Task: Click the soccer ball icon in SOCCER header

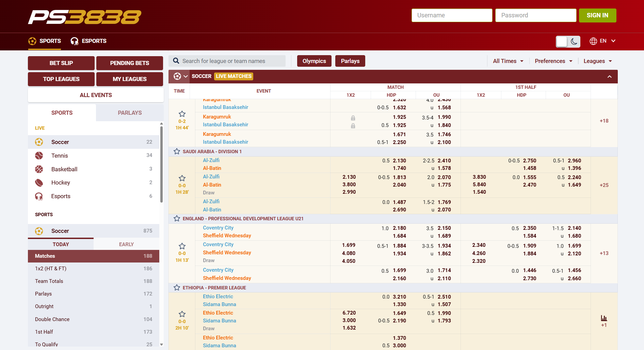Action: (x=177, y=76)
